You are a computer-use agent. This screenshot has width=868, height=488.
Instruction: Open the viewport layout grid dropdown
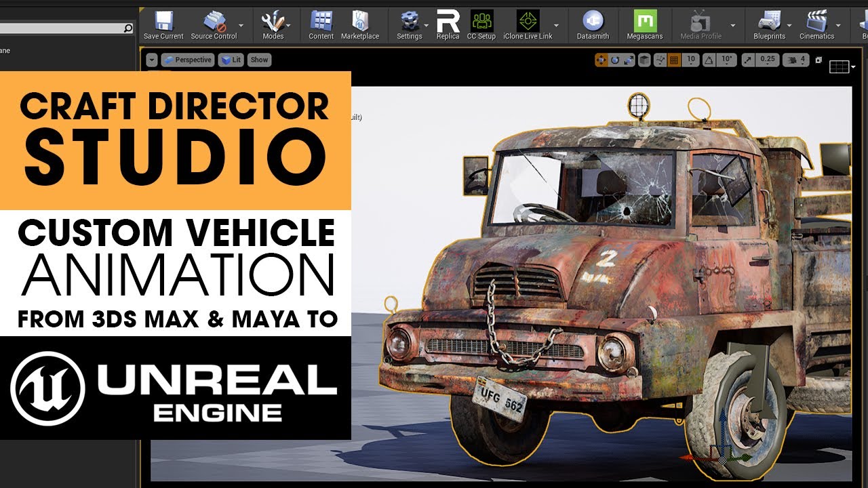[842, 66]
